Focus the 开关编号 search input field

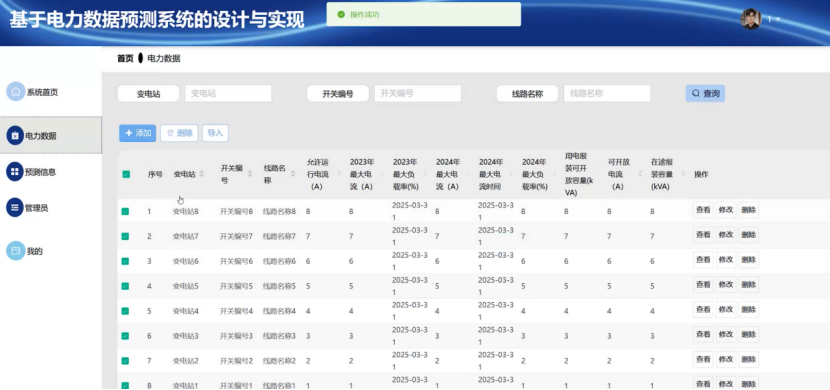[418, 93]
